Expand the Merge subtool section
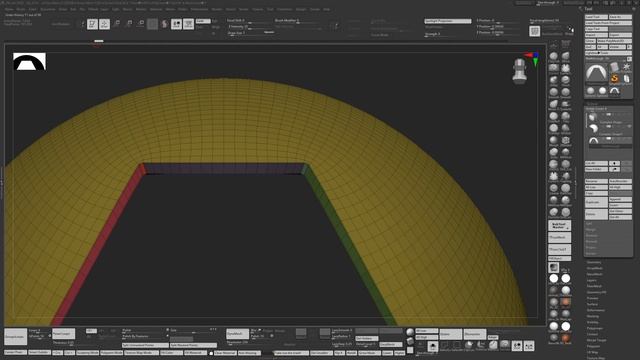 point(591,230)
